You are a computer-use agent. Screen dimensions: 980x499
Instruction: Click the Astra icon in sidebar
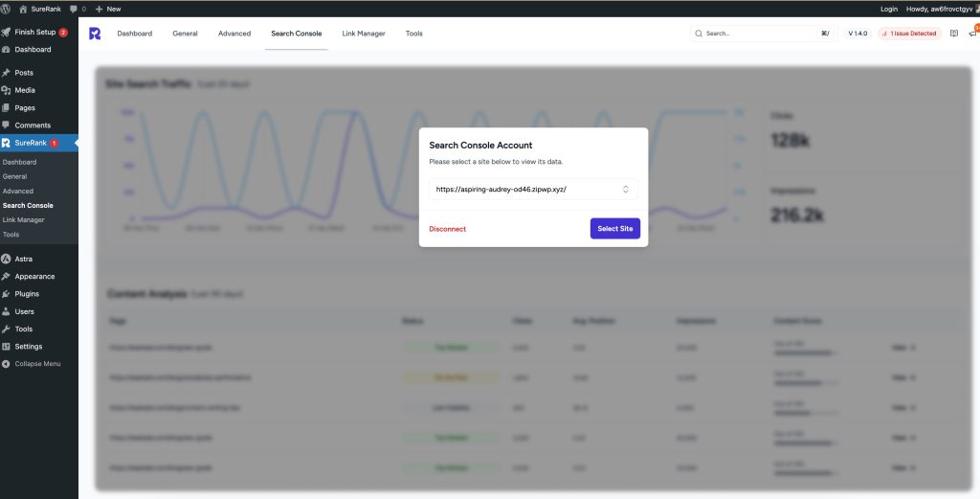click(x=7, y=259)
